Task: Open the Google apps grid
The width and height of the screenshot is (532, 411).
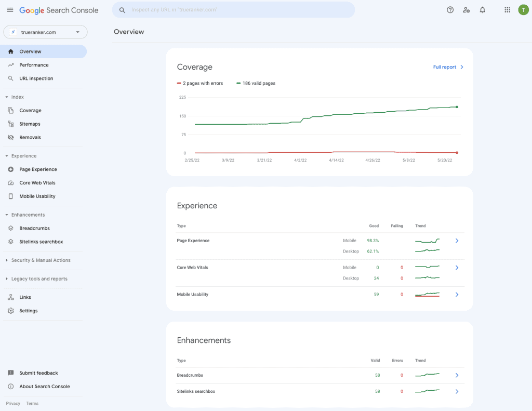Action: tap(507, 10)
